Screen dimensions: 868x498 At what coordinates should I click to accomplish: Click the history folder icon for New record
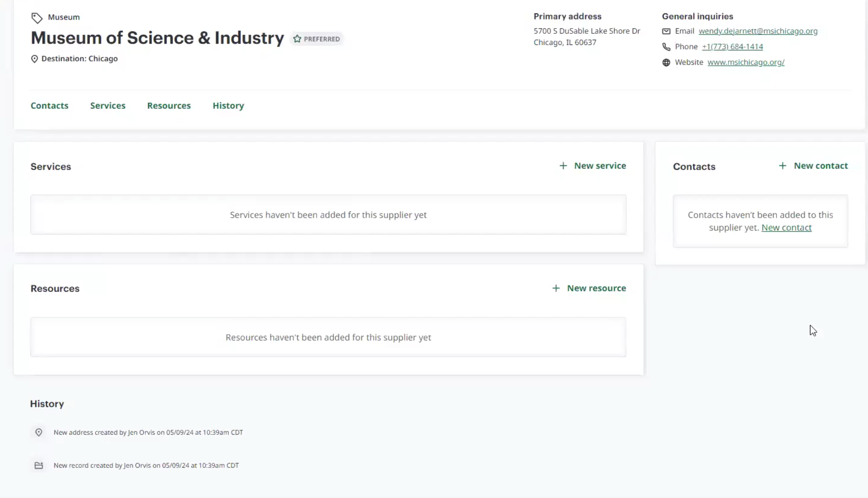[x=39, y=465]
